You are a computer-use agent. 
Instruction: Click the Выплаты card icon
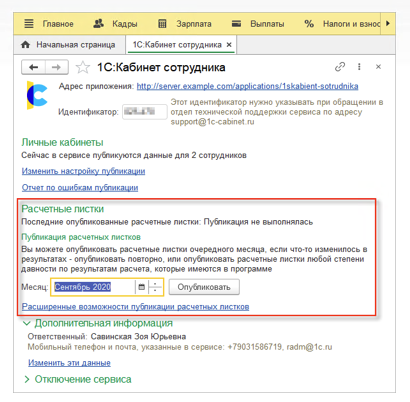pos(236,24)
